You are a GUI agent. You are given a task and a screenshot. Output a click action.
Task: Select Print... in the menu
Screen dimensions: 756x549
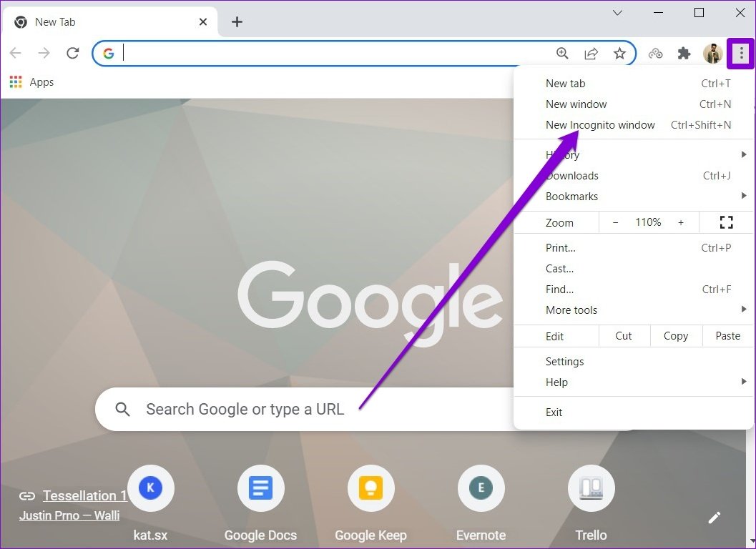634,248
